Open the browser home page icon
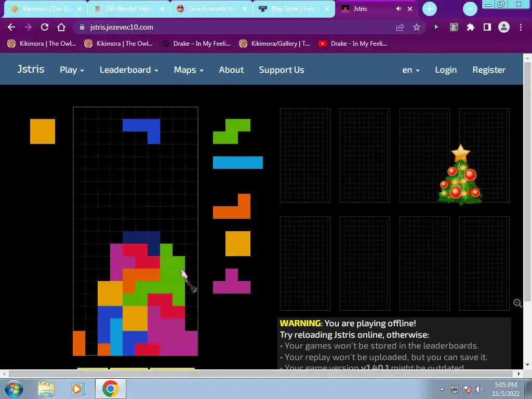Screen dimensions: 532x399 point(61,27)
